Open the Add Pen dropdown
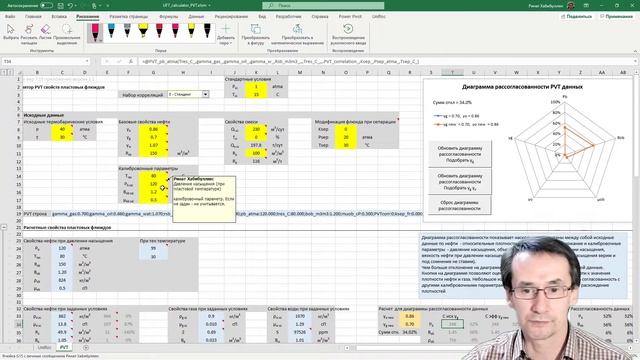Screen dimensions: 640x360 (225, 34)
